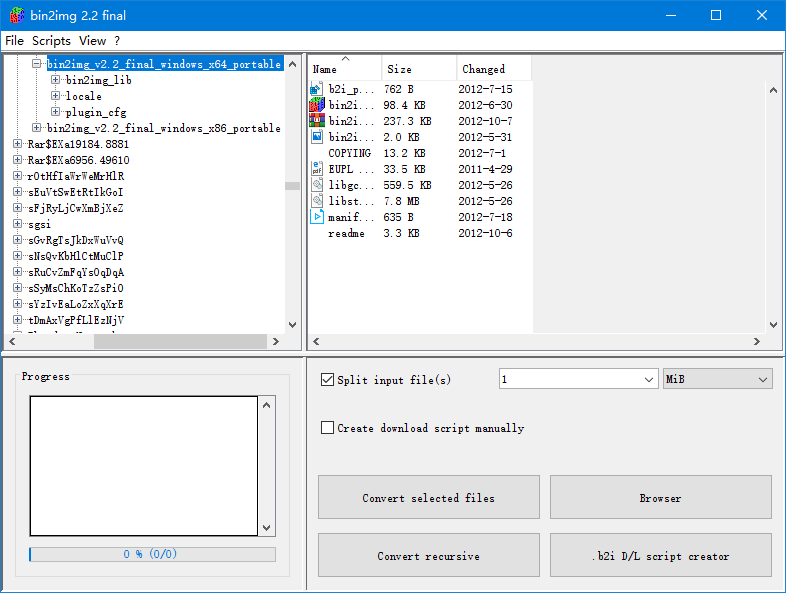Select the sYzIvEaLoZxXqXrE folder
This screenshot has height=593, width=786.
tap(76, 304)
